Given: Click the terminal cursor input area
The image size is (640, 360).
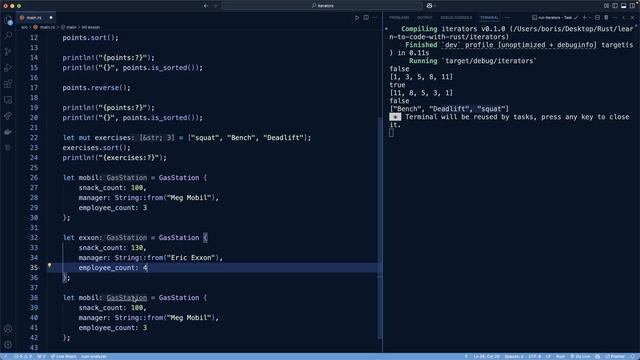Looking at the screenshot, I should click(391, 133).
